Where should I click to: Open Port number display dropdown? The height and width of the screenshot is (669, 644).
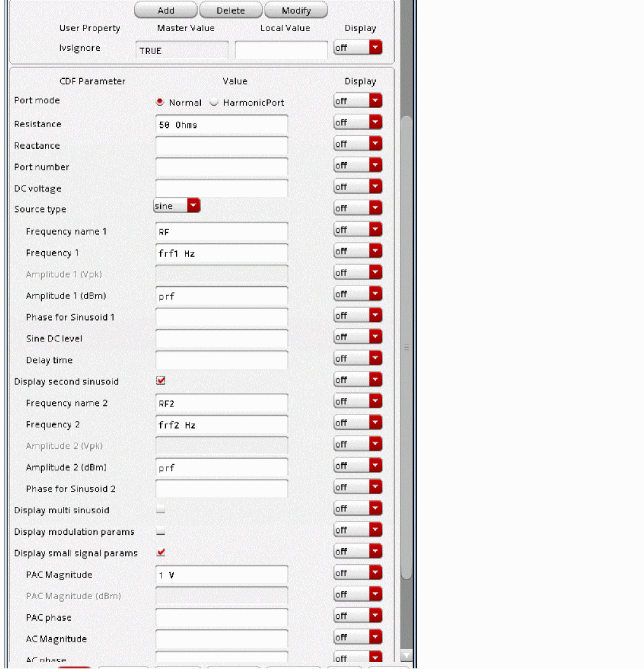(358, 165)
